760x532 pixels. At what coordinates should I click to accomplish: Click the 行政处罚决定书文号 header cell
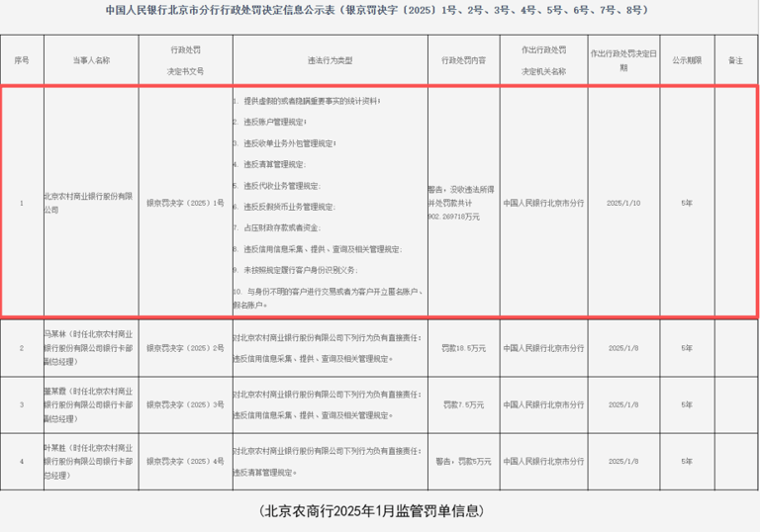point(186,60)
